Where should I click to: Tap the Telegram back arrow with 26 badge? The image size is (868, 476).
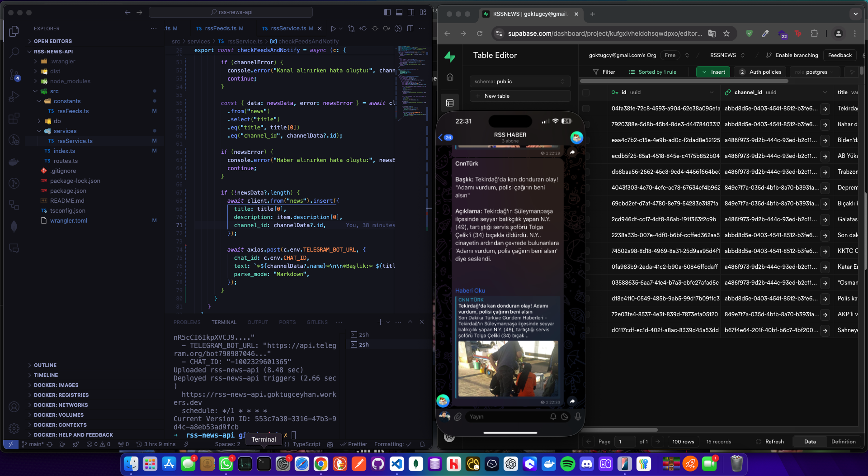point(445,138)
